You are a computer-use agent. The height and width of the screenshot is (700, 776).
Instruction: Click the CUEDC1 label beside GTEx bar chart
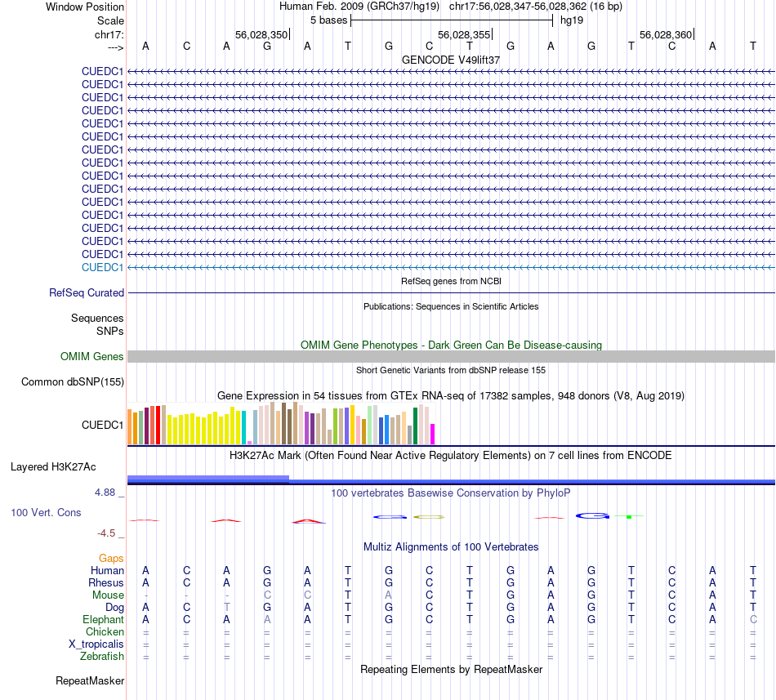click(102, 425)
